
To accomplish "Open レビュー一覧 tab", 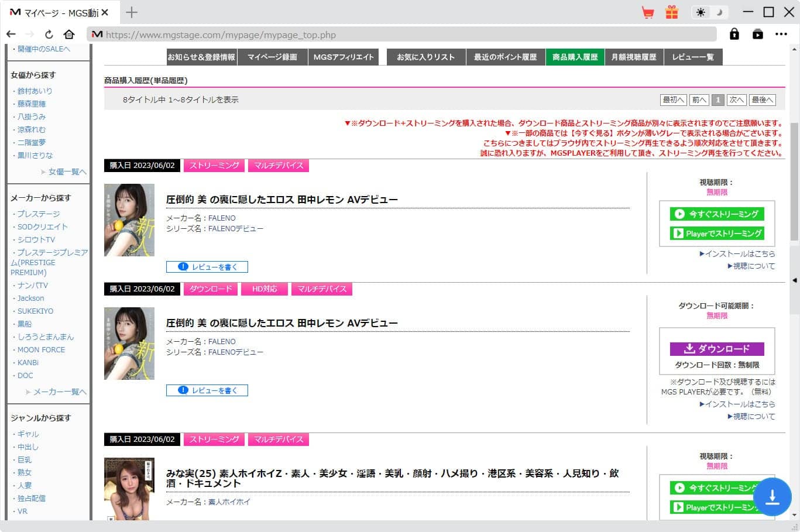I will 693,57.
